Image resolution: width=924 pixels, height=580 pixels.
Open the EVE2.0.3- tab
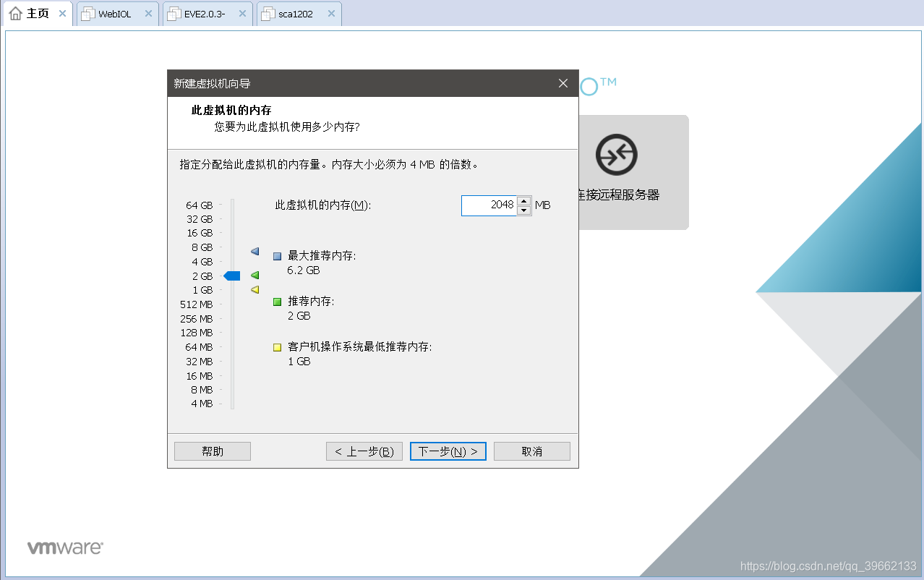tap(206, 14)
